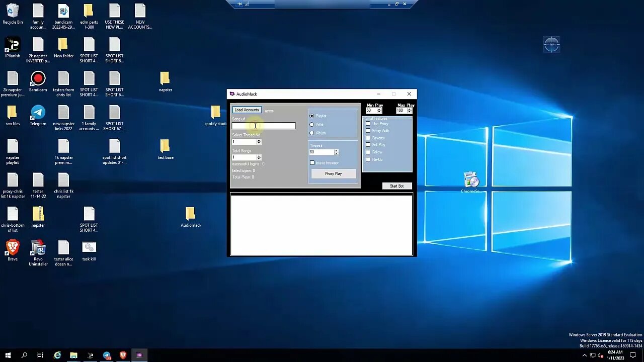This screenshot has height=362, width=644.
Task: Click the Timeout number field
Action: (321, 152)
